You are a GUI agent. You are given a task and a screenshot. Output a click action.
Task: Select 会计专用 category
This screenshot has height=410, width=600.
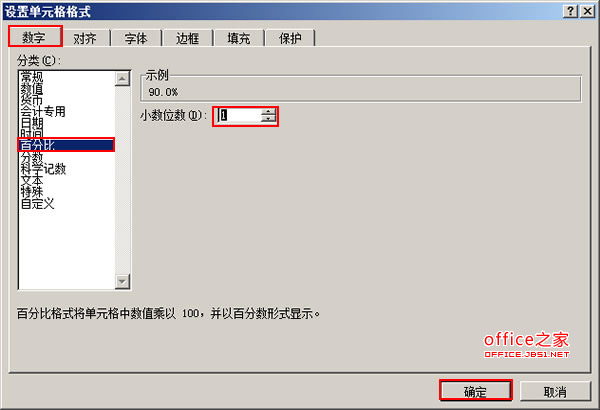[x=43, y=111]
